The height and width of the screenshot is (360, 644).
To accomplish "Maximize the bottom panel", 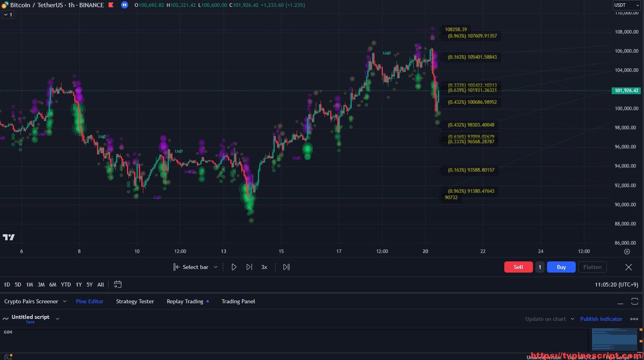I will tap(635, 301).
